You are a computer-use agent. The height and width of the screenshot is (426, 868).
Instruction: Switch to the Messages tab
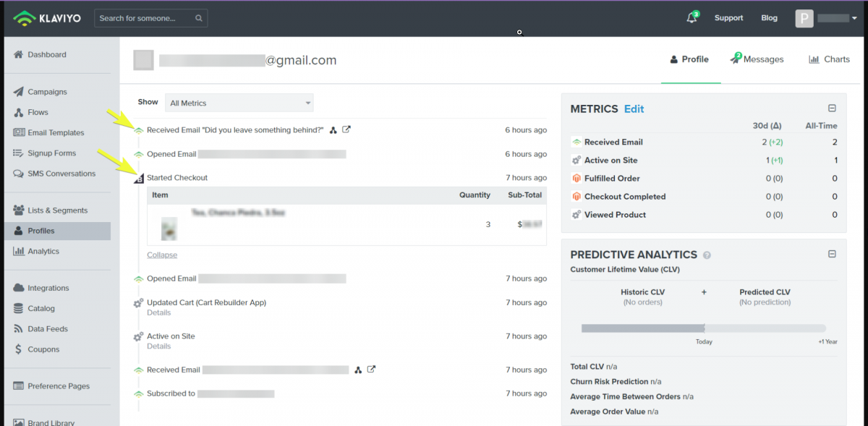click(x=757, y=59)
